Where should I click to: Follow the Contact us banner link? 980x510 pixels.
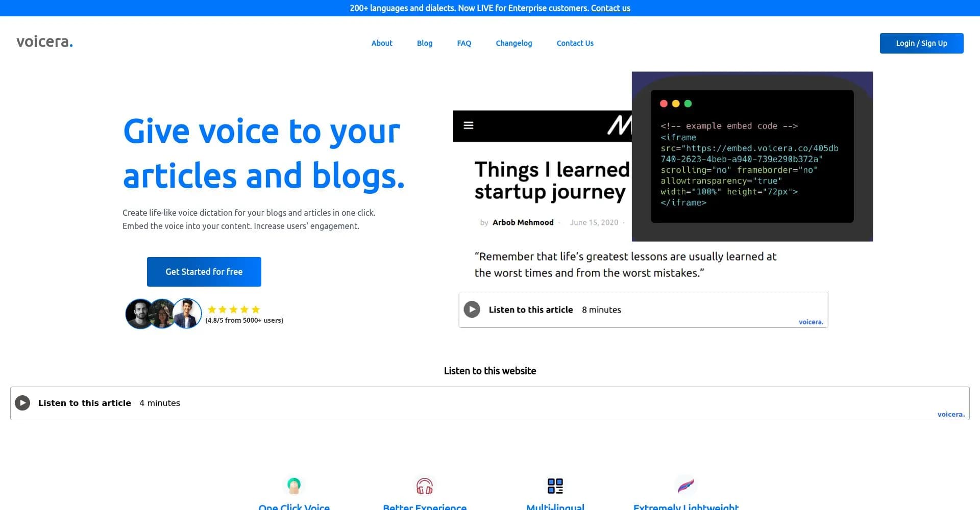[610, 8]
